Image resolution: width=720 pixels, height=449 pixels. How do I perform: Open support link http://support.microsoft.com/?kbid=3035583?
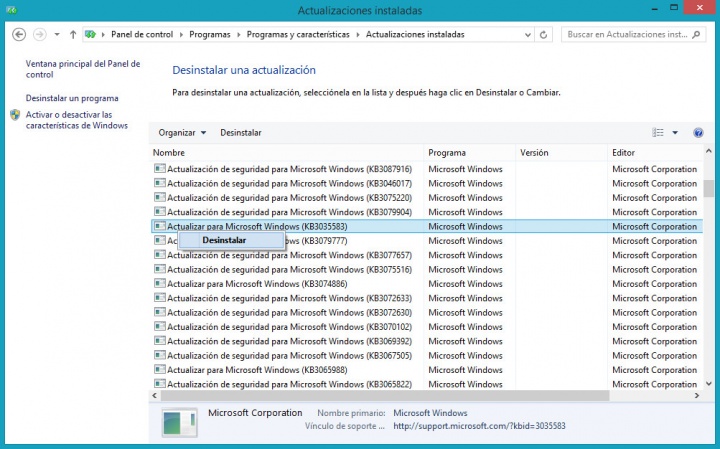coord(479,426)
